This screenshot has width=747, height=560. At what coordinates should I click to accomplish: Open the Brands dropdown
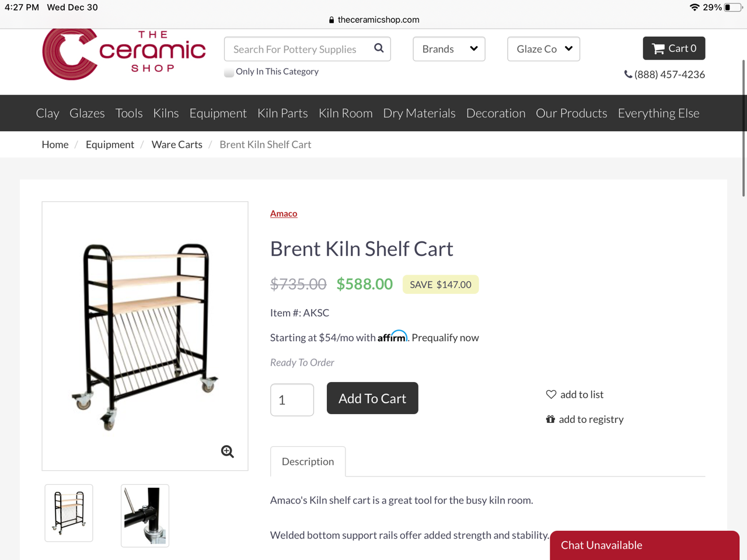click(449, 48)
